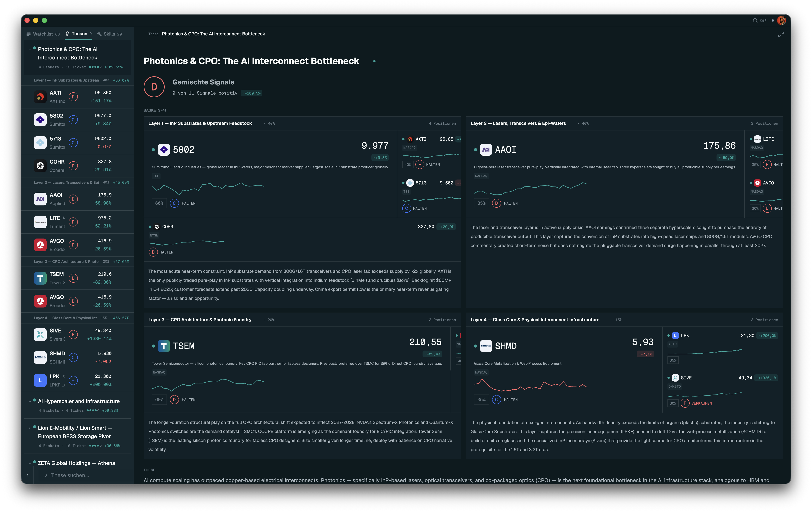812x512 pixels.
Task: Click '4 Positionen' in Layer 1 header
Action: point(442,123)
